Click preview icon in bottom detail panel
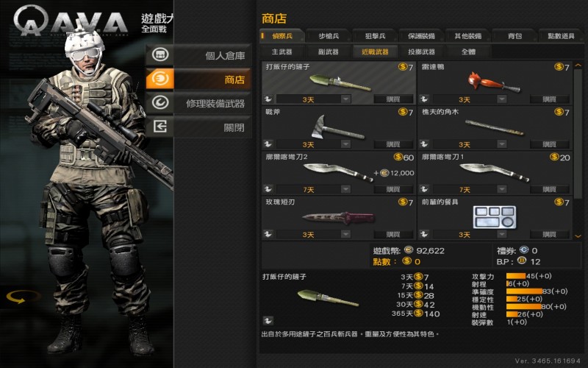The width and height of the screenshot is (588, 368). pyautogui.click(x=268, y=320)
